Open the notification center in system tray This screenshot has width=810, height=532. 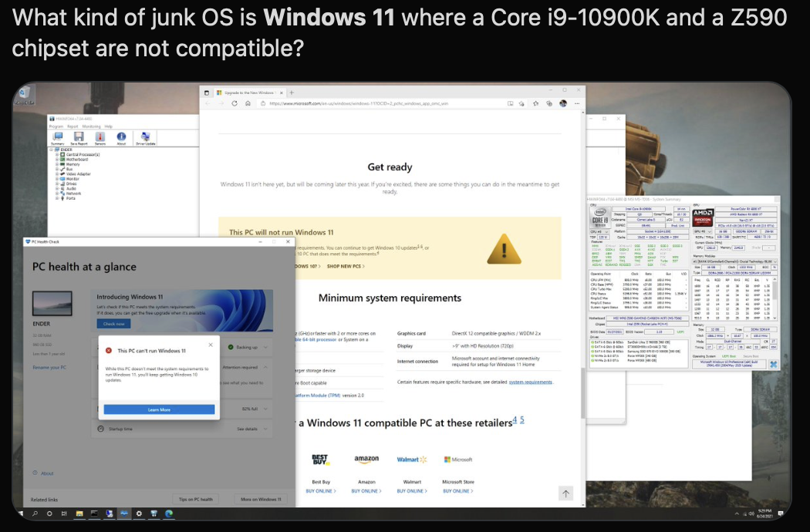[x=781, y=513]
